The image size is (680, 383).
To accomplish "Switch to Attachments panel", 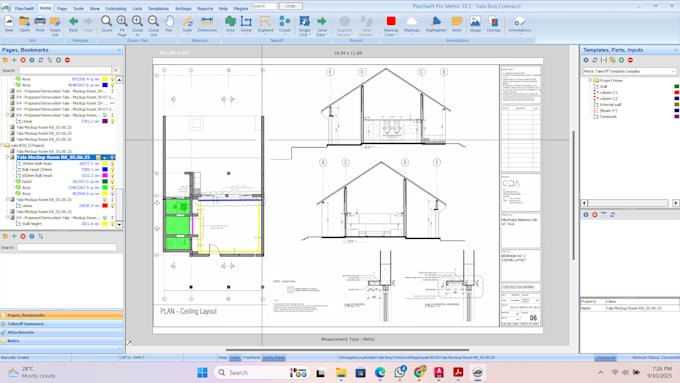I will pyautogui.click(x=62, y=332).
